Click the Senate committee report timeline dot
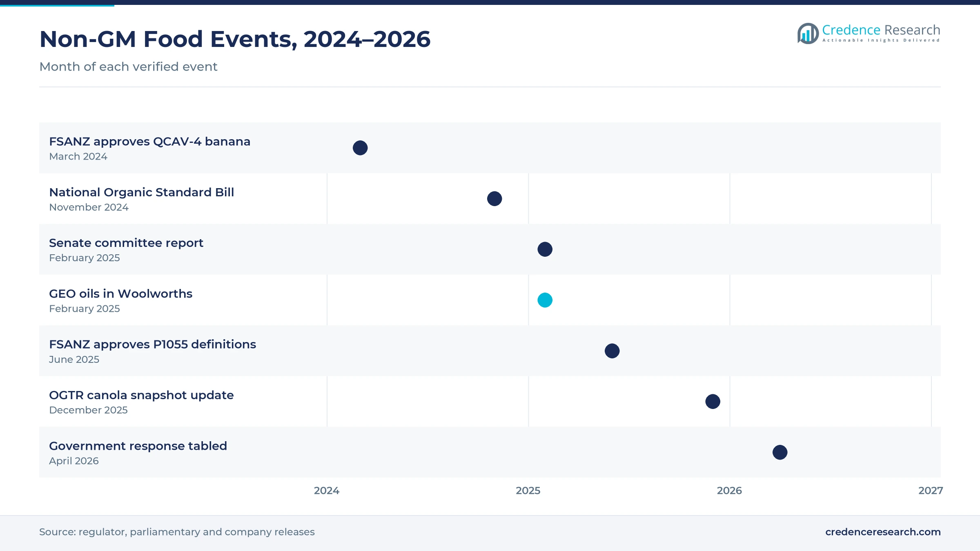The width and height of the screenshot is (980, 551). point(545,249)
